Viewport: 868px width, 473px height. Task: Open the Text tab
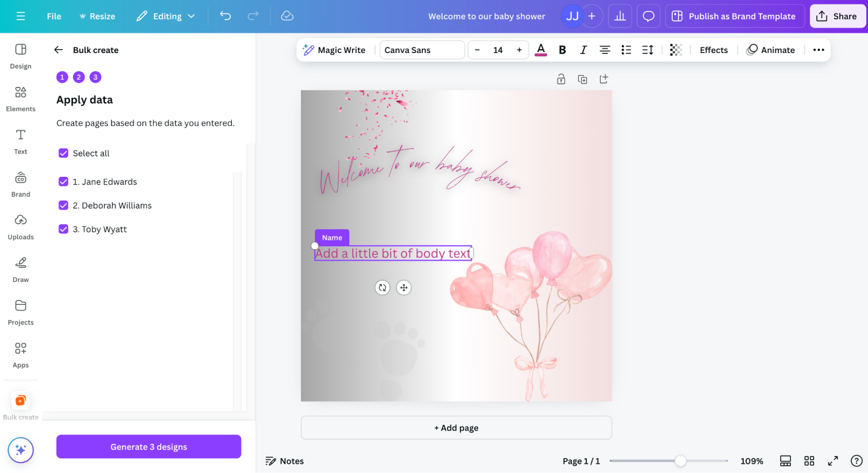click(20, 142)
